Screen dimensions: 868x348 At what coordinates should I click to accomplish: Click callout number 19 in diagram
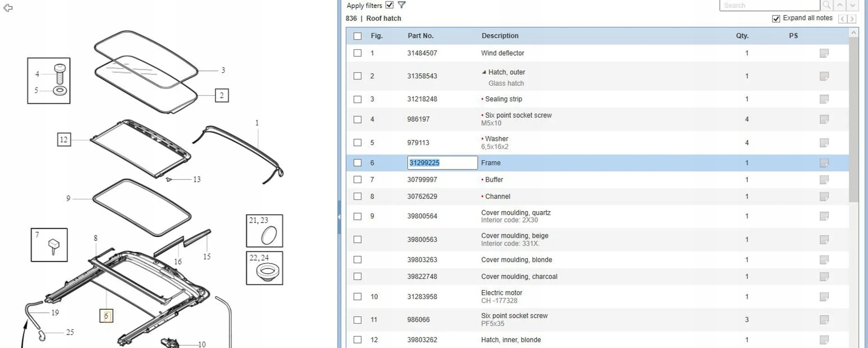click(x=55, y=313)
